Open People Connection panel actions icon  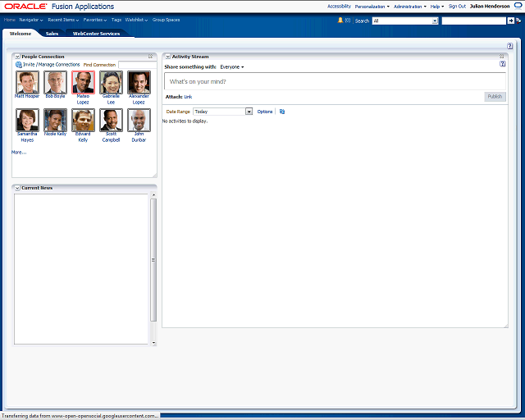pyautogui.click(x=151, y=57)
